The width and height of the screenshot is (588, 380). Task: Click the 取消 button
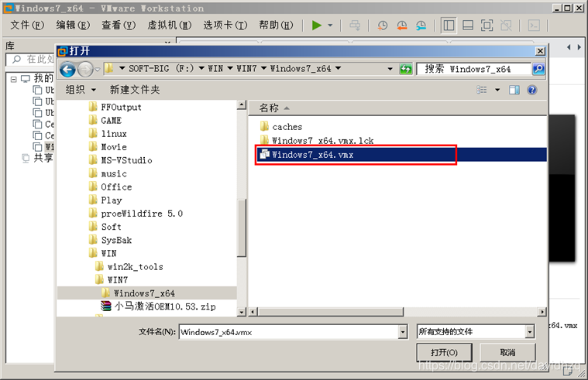click(507, 352)
